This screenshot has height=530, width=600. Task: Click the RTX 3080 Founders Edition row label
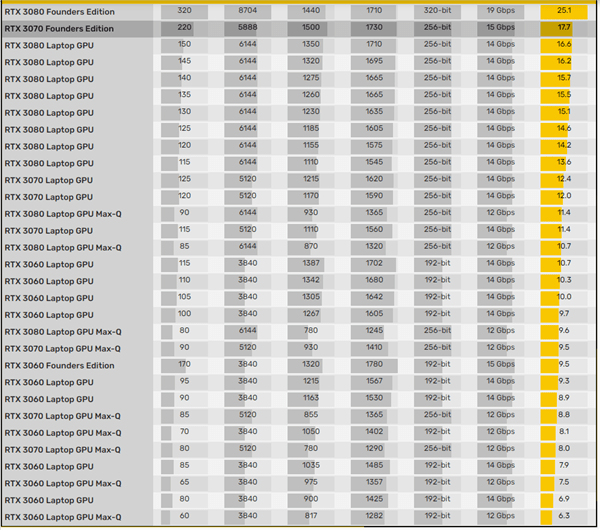pyautogui.click(x=59, y=12)
